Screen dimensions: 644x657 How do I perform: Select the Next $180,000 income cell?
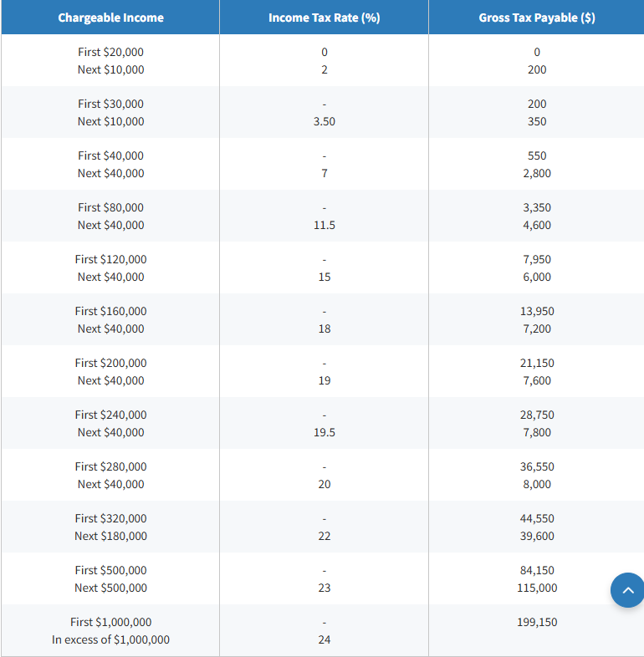point(110,536)
